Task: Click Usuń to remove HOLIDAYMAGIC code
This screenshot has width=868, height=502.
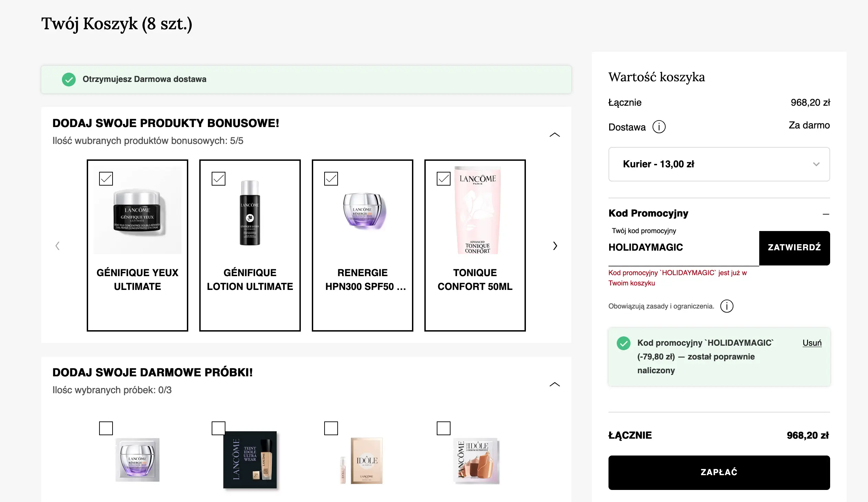Action: (x=812, y=343)
